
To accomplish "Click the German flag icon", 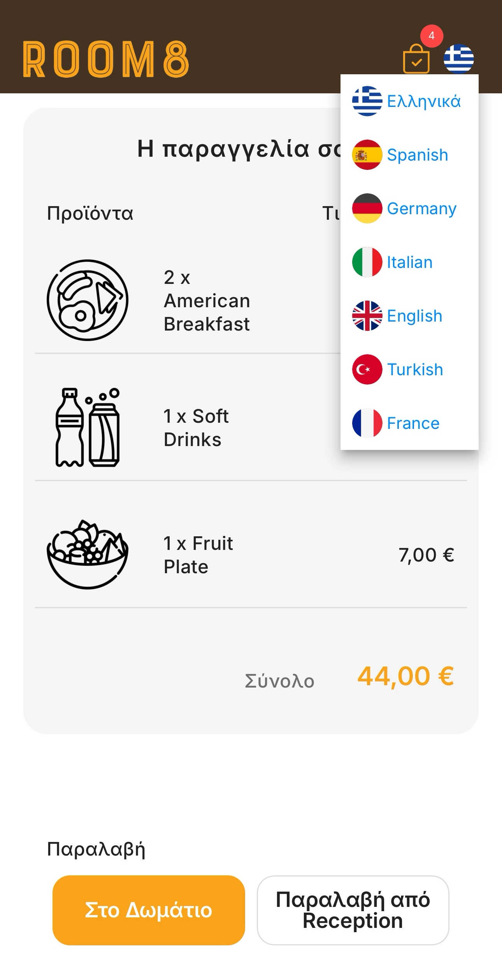I will click(367, 208).
